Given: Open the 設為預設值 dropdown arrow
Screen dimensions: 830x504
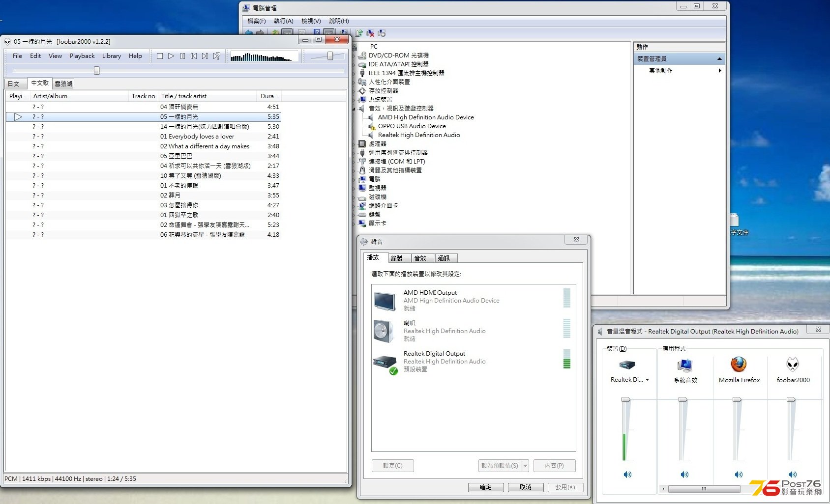Looking at the screenshot, I should click(525, 466).
